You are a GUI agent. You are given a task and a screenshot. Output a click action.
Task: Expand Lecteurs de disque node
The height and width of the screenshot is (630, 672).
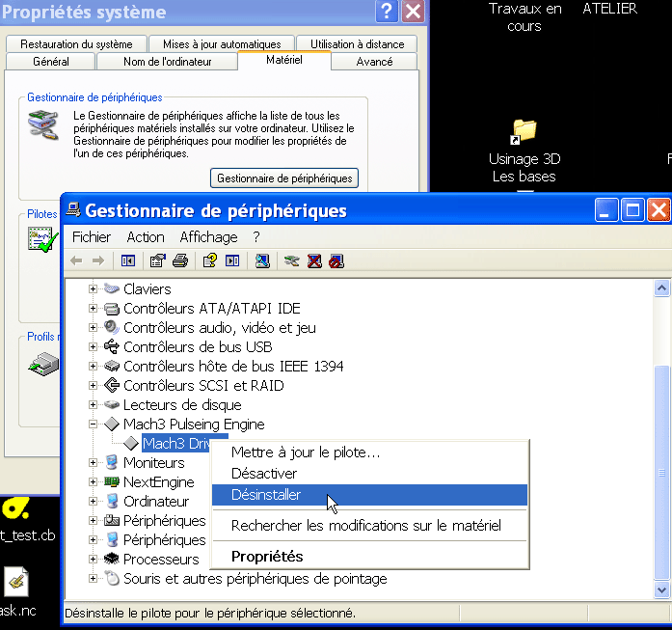click(93, 405)
